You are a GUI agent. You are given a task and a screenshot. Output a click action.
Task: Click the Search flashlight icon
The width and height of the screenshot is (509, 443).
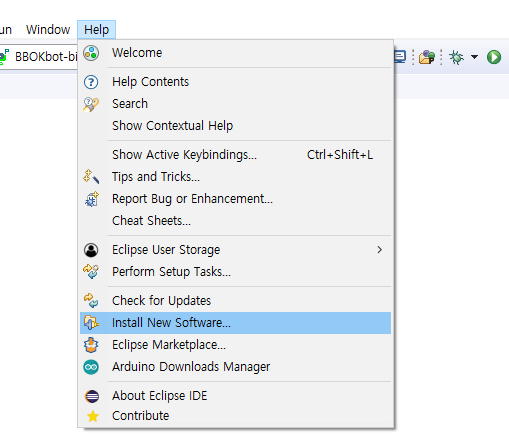[91, 104]
